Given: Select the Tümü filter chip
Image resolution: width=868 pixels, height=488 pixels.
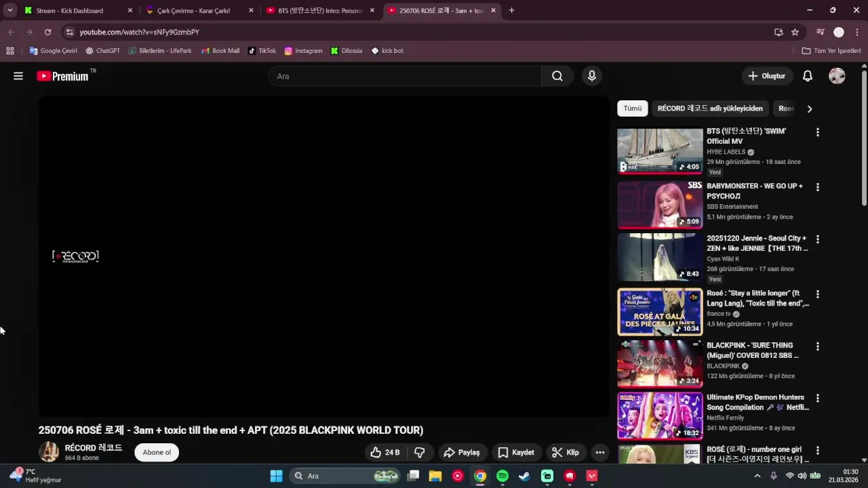Looking at the screenshot, I should tap(632, 108).
